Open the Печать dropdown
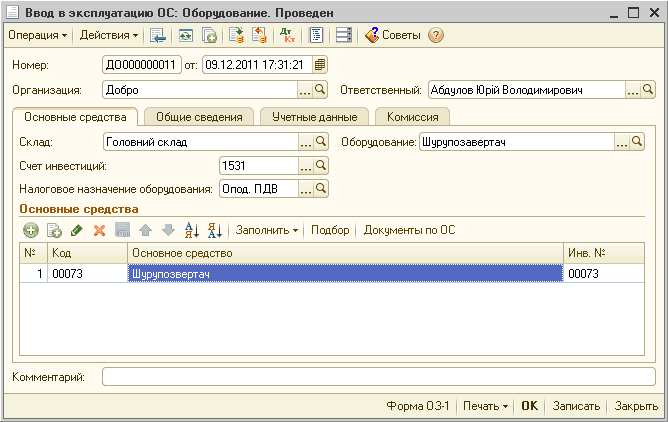 click(x=485, y=406)
